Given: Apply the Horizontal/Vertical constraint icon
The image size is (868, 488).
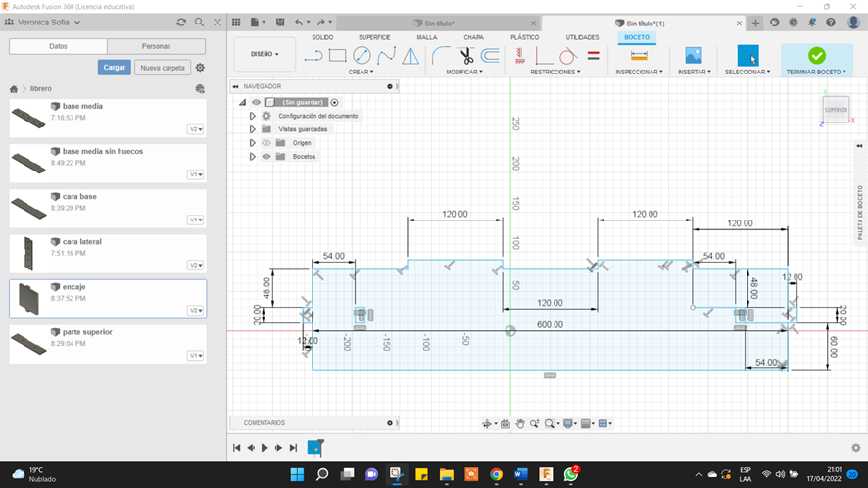Looking at the screenshot, I should [x=520, y=56].
